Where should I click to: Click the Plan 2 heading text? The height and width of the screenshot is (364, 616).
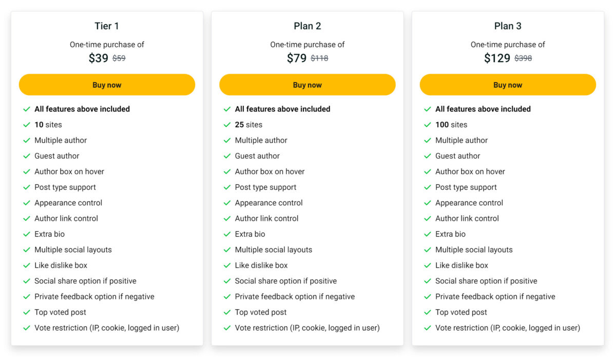pos(307,26)
